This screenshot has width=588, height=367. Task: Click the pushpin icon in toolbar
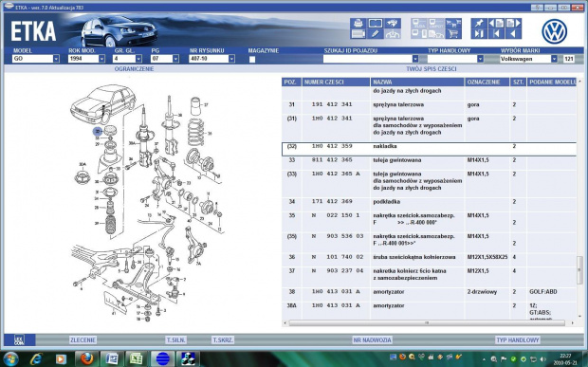click(x=479, y=24)
